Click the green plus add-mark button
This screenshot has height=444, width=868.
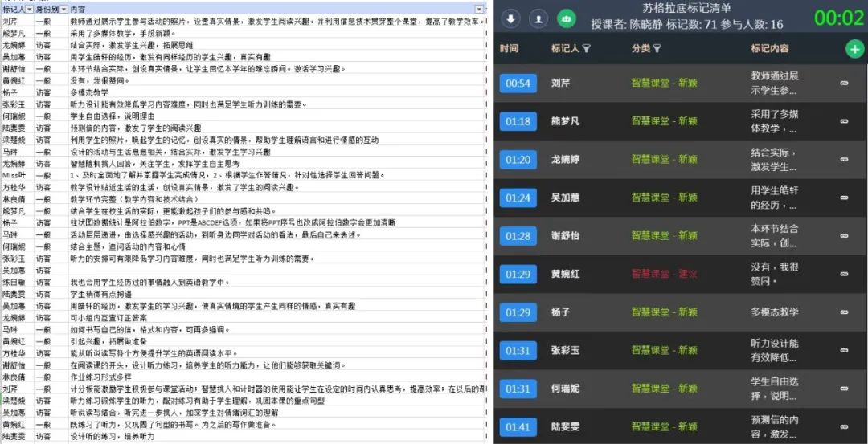pyautogui.click(x=854, y=49)
